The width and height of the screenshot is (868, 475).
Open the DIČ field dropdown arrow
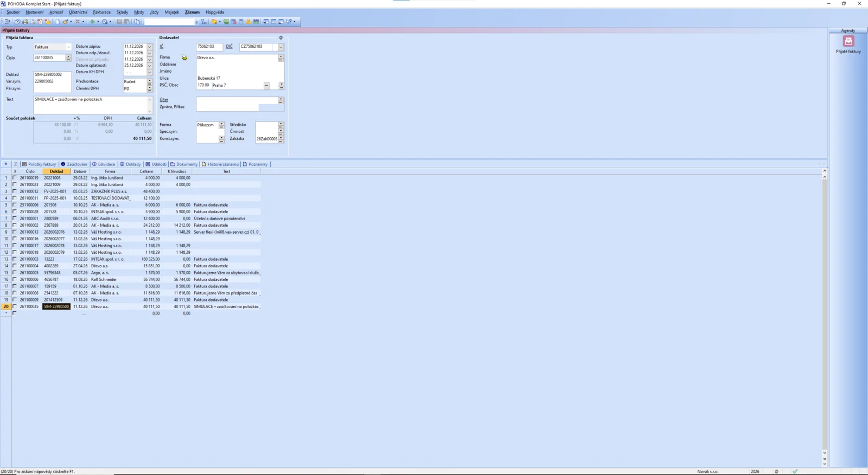[x=280, y=47]
